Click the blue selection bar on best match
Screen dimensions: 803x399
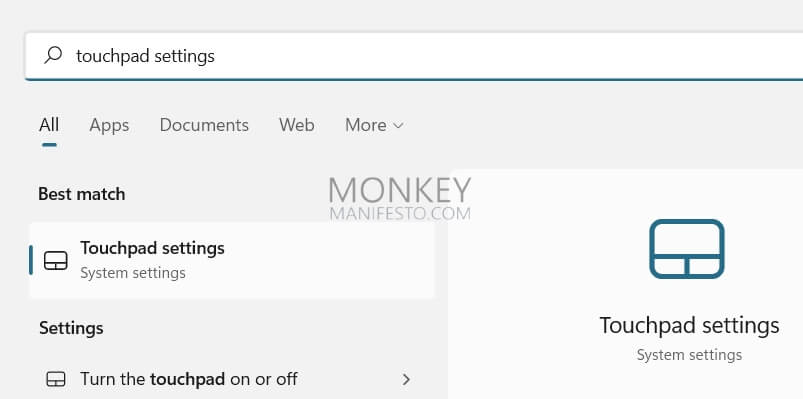(31, 260)
